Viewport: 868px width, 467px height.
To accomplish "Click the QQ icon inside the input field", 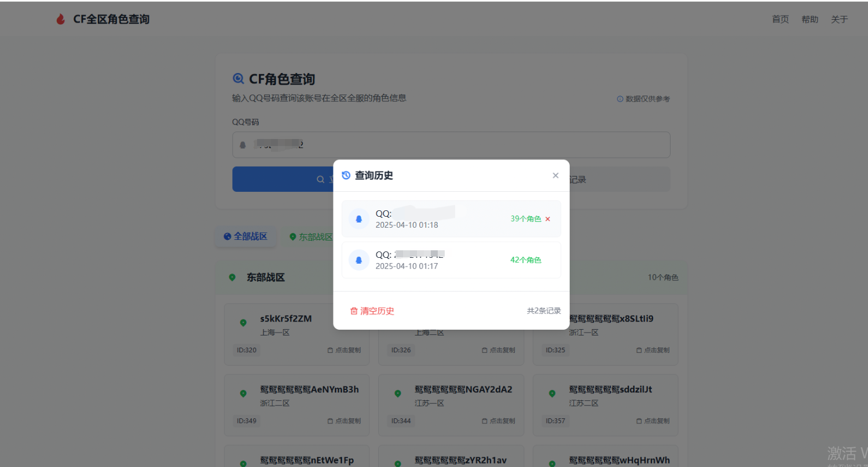I will (243, 145).
